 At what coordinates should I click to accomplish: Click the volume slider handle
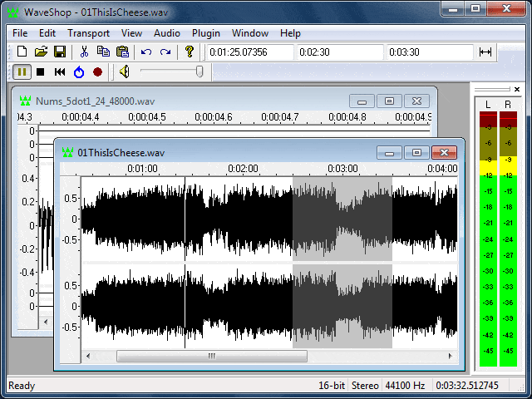199,72
